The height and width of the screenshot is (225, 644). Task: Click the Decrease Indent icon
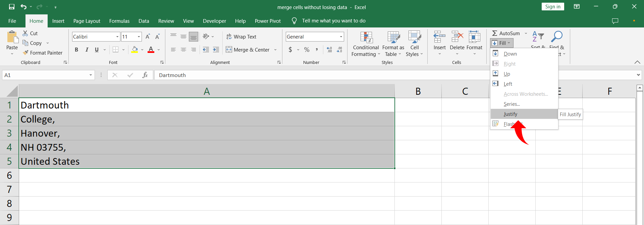206,50
